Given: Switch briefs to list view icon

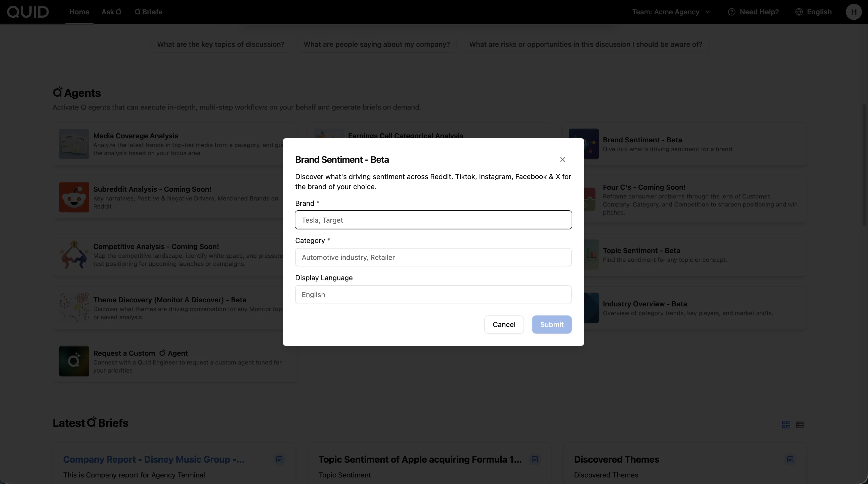Looking at the screenshot, I should (x=800, y=424).
